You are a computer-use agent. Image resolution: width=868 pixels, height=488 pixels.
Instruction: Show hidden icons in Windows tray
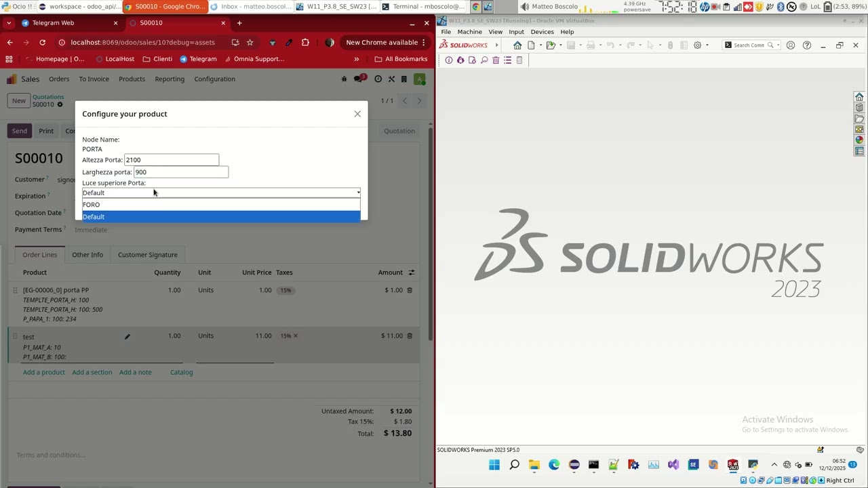tap(774, 465)
